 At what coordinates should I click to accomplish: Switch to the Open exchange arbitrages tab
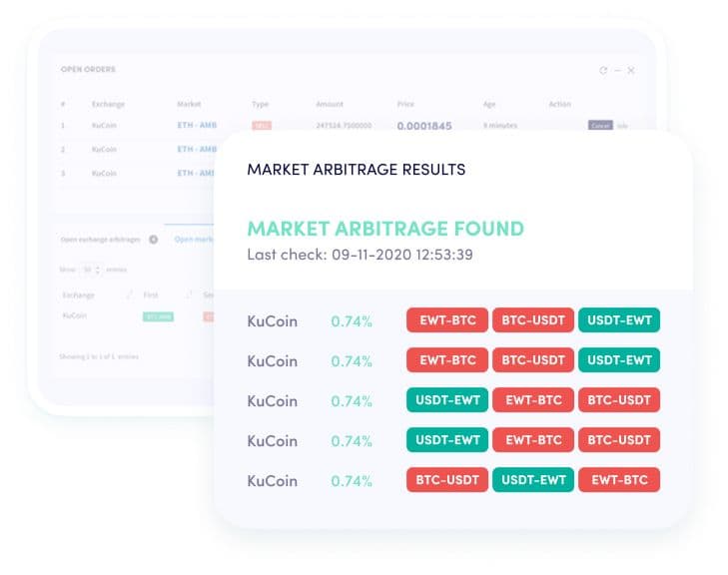click(x=100, y=240)
